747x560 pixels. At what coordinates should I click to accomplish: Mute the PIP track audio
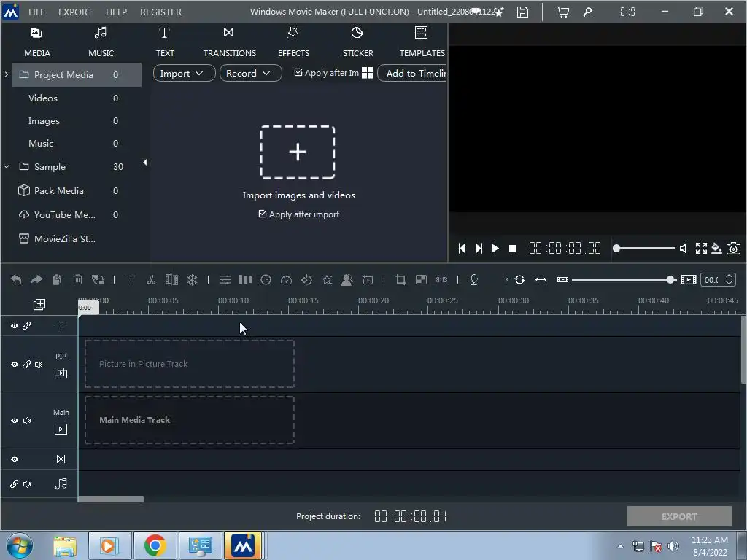[39, 365]
